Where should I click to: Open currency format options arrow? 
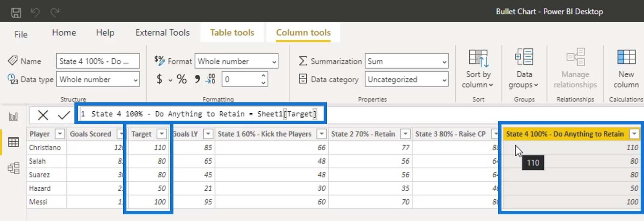tap(170, 80)
